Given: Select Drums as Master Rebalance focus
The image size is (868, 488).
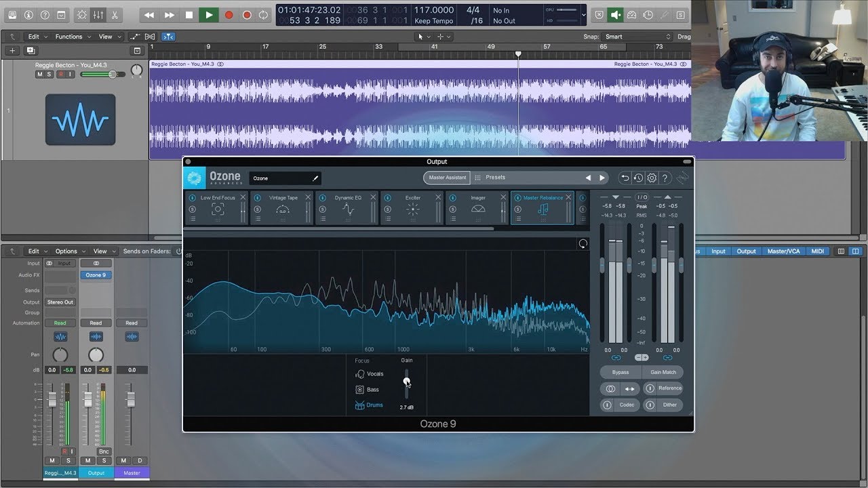Looking at the screenshot, I should [370, 405].
